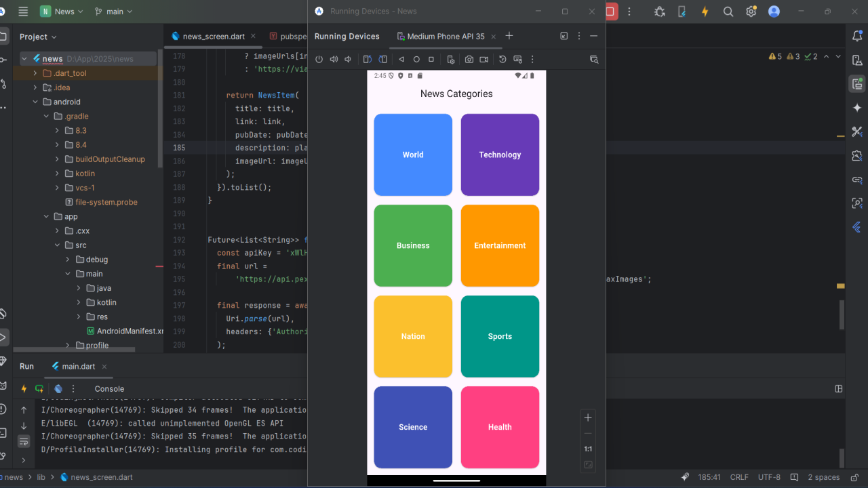Click the zoom-in plus button in the emulator
Screen dimensions: 868x488
coord(588,418)
